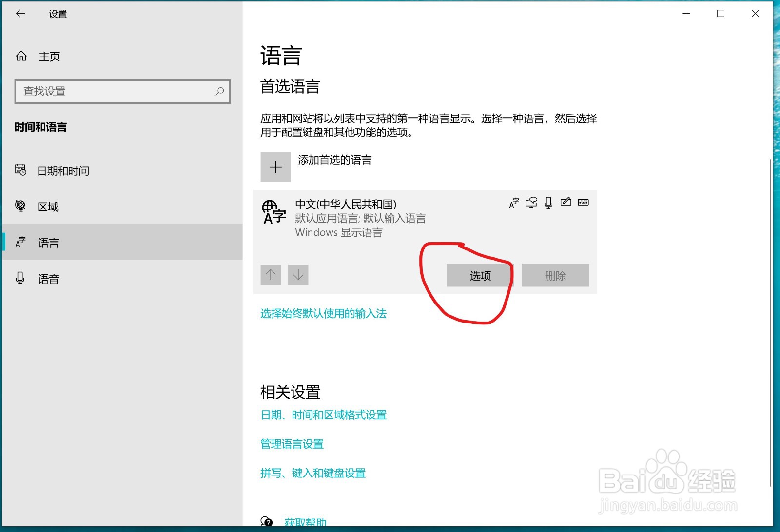This screenshot has height=532, width=780.
Task: Click the calendar icon for 日期和时间
Action: [20, 170]
